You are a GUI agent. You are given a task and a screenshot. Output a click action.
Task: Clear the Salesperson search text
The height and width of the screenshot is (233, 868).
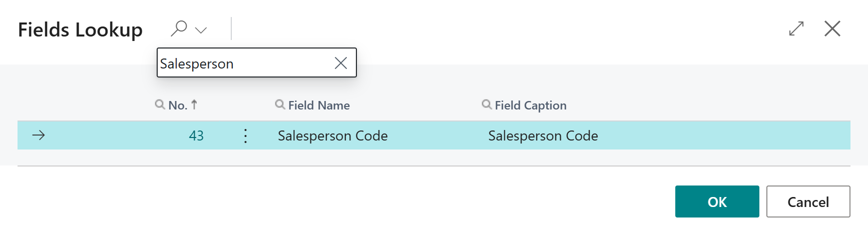[x=341, y=63]
